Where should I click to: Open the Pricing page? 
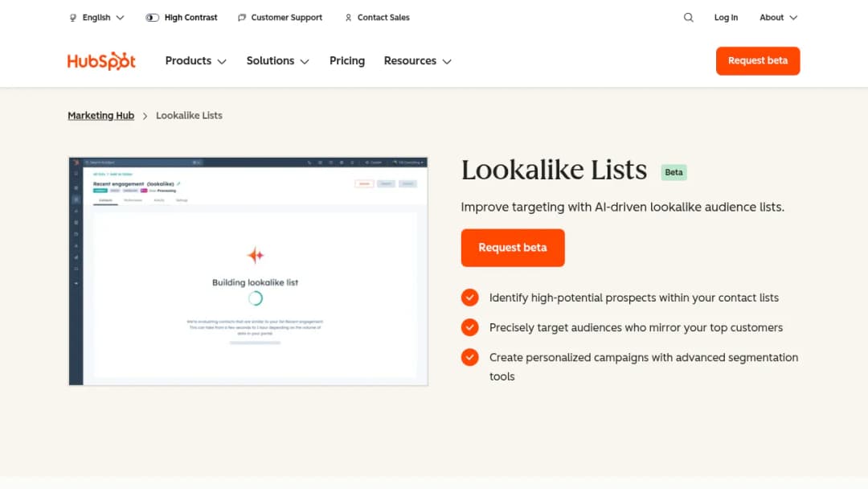347,61
